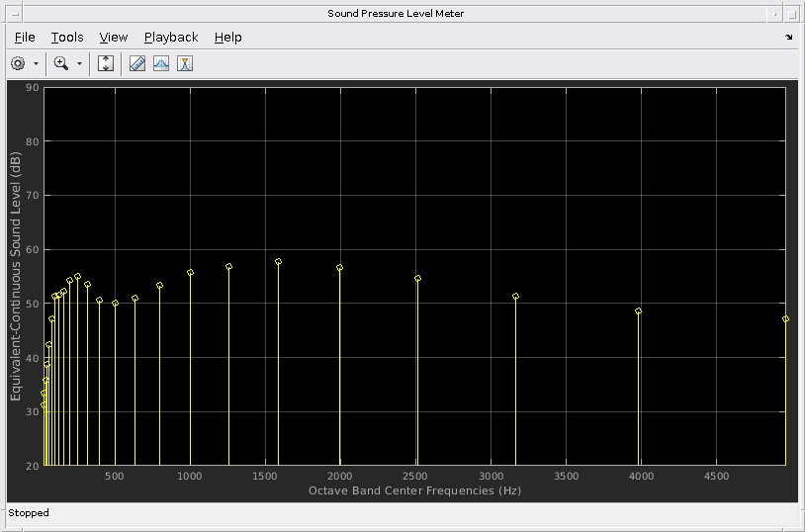Open the Playback menu

171,38
